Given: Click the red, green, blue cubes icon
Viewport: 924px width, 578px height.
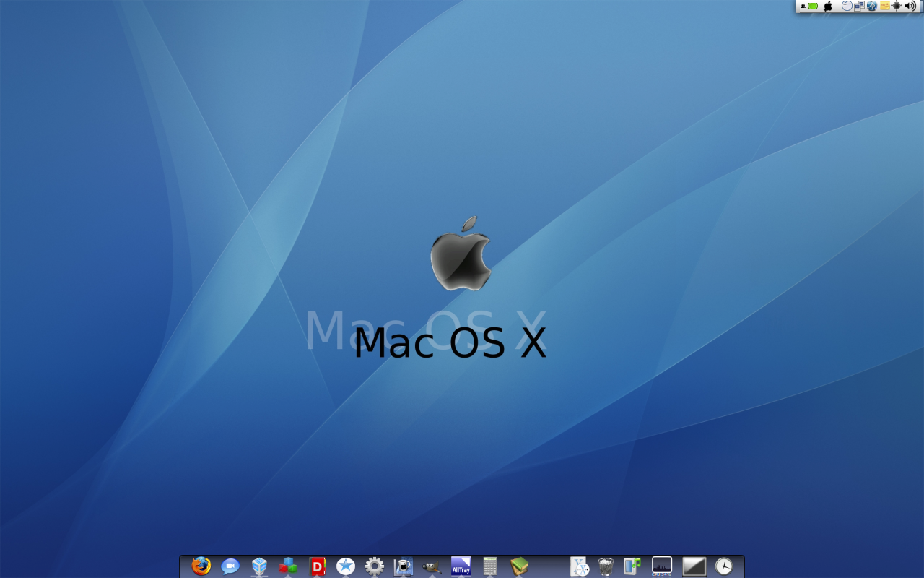Looking at the screenshot, I should (x=288, y=566).
